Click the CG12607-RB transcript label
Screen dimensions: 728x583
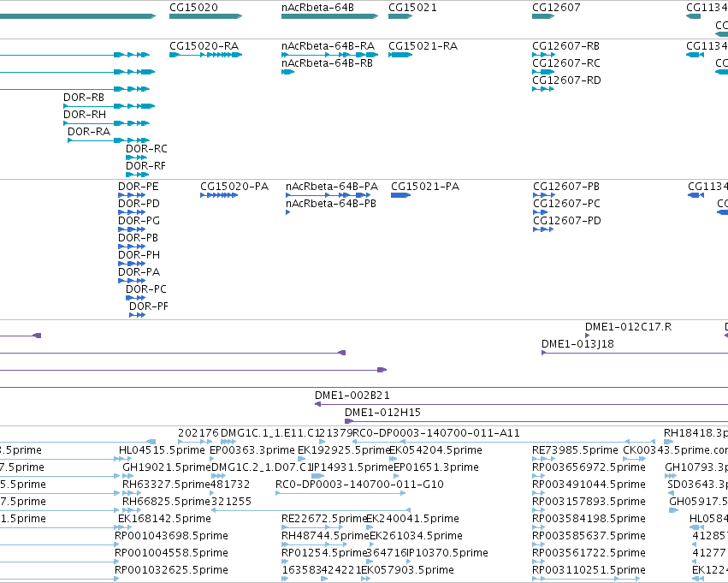tap(565, 46)
